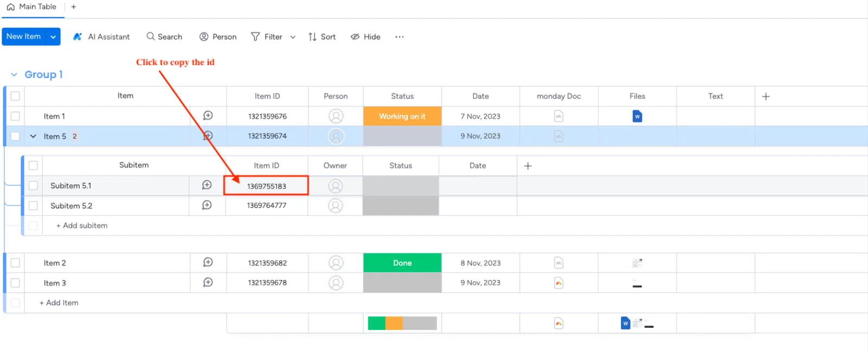Click + Add subitem

click(82, 226)
